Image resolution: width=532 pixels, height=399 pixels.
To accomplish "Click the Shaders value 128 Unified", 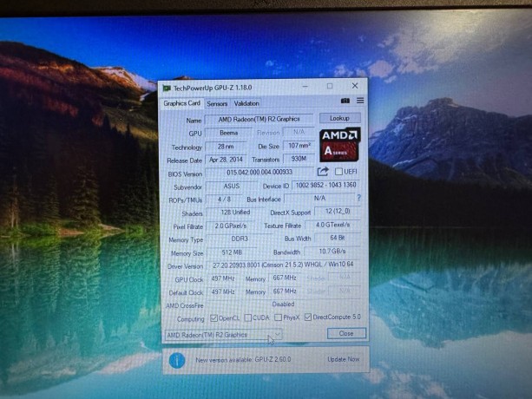I will click(x=235, y=213).
